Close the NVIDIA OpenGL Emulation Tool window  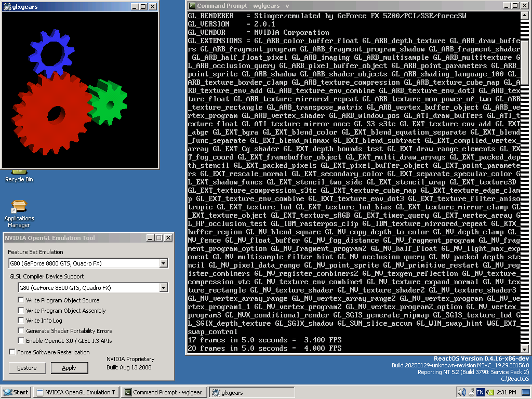point(168,238)
